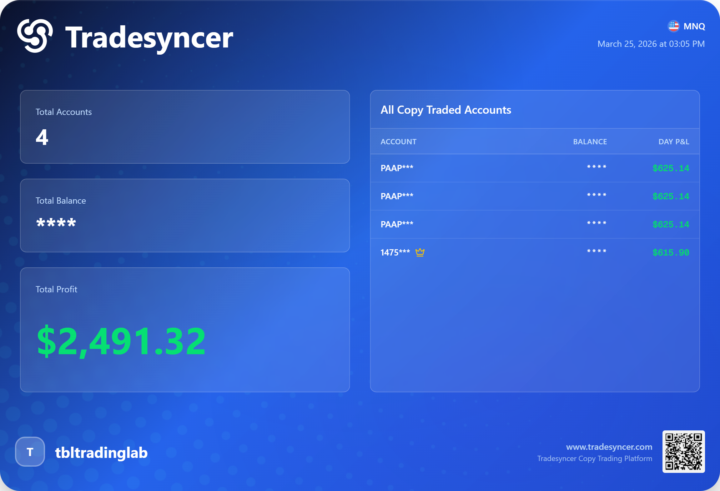Viewport: 720px width, 491px height.
Task: Click the masked Total Balance value
Action: point(56,224)
